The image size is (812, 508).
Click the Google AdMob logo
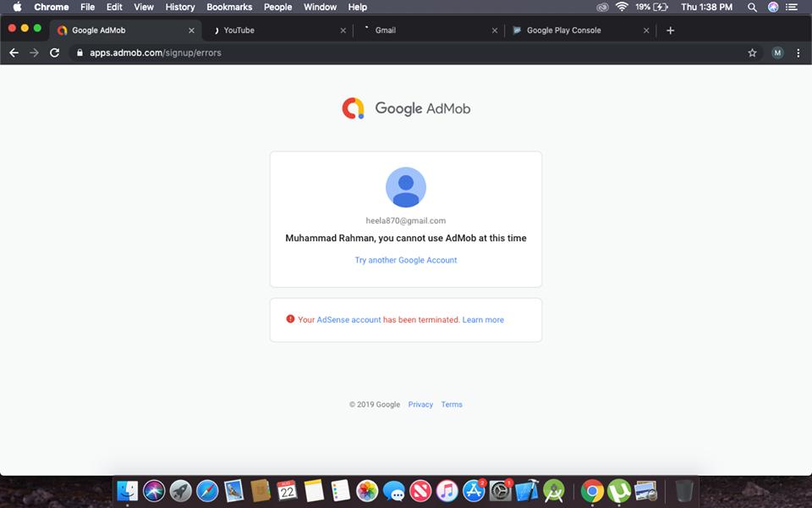pyautogui.click(x=406, y=108)
